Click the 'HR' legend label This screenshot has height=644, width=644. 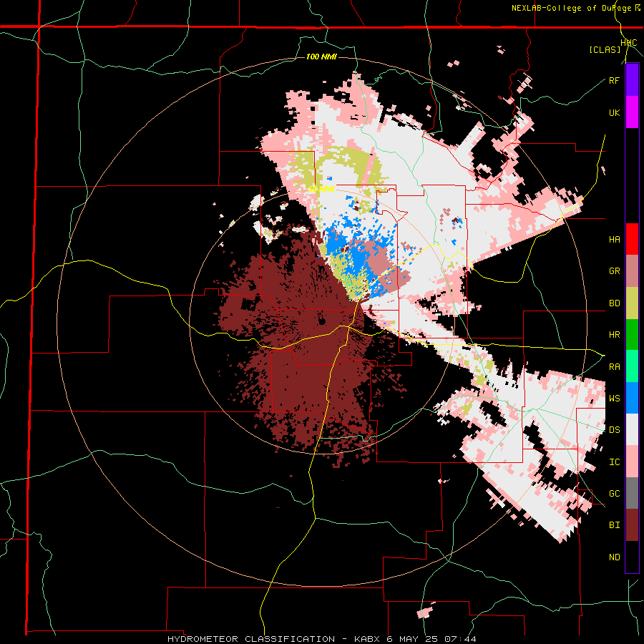[x=614, y=335]
